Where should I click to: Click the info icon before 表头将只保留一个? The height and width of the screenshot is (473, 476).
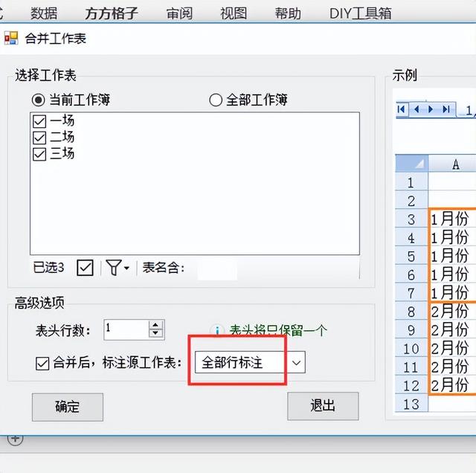pos(217,330)
